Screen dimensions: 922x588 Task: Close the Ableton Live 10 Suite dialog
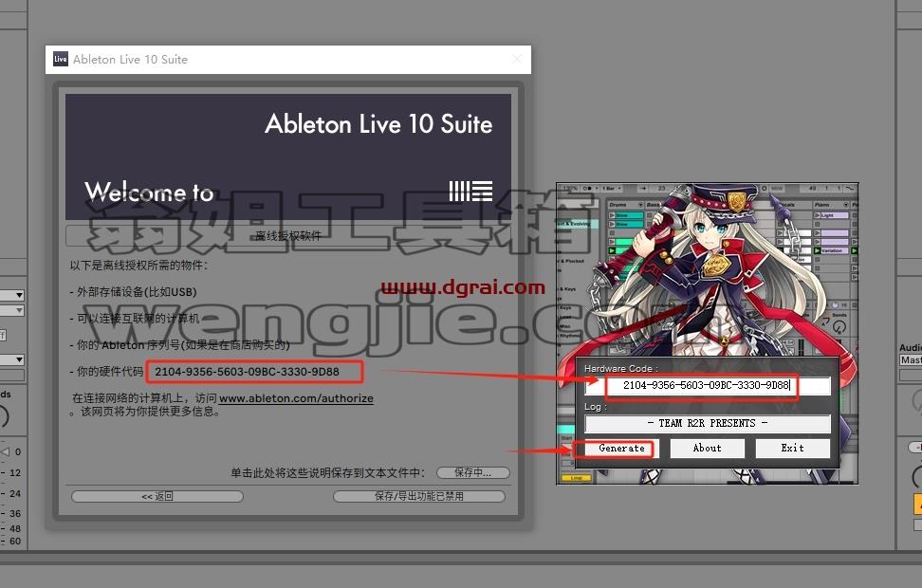click(517, 59)
